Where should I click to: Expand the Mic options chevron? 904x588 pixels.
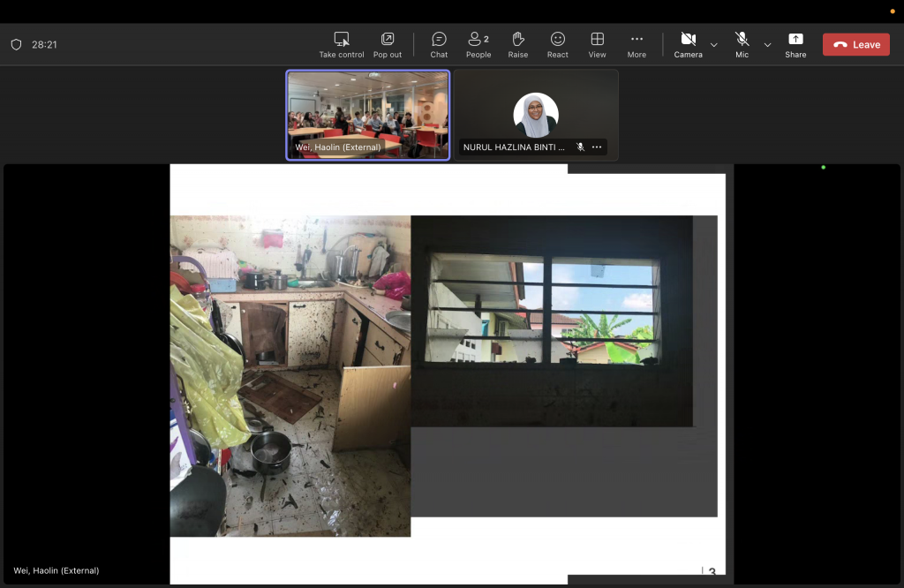[x=767, y=45]
